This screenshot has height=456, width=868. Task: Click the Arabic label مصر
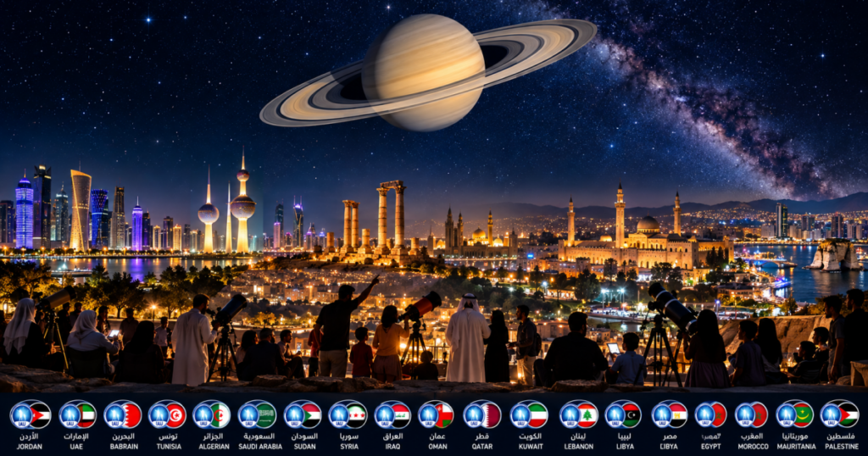[x=670, y=437]
